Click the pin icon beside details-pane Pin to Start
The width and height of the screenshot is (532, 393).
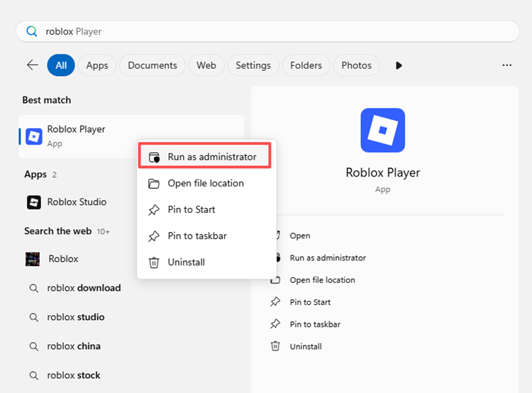(275, 301)
